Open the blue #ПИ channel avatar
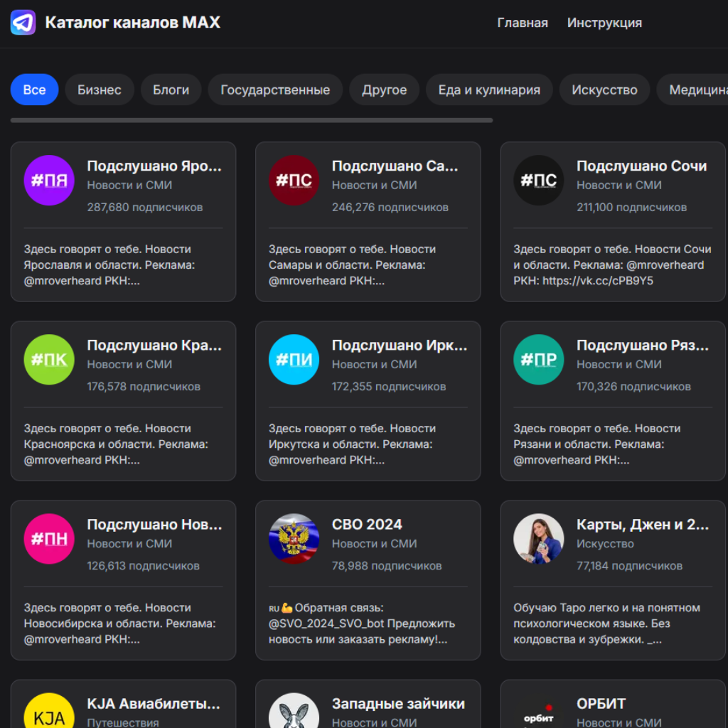728x728 pixels. (x=294, y=360)
